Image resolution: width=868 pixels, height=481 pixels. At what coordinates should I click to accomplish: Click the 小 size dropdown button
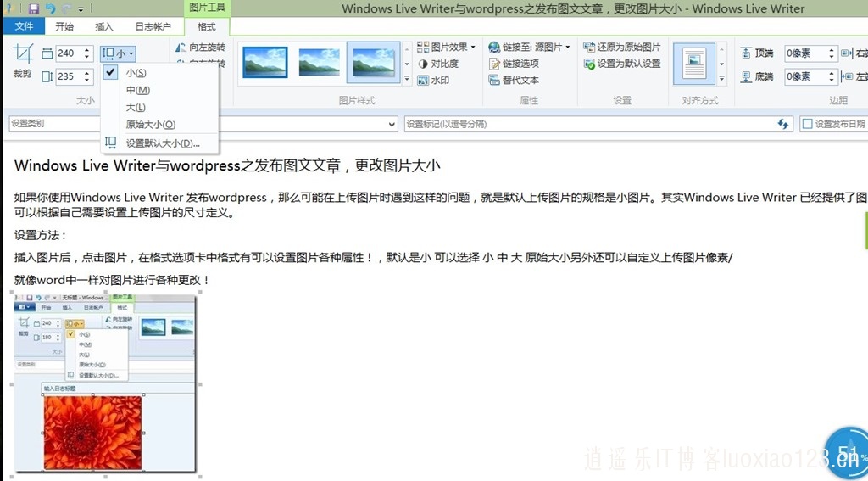coord(118,53)
